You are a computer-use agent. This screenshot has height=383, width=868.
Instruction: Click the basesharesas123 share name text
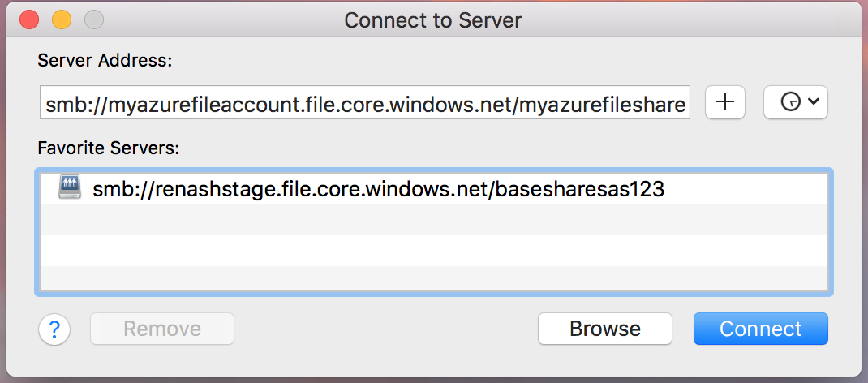click(x=593, y=190)
